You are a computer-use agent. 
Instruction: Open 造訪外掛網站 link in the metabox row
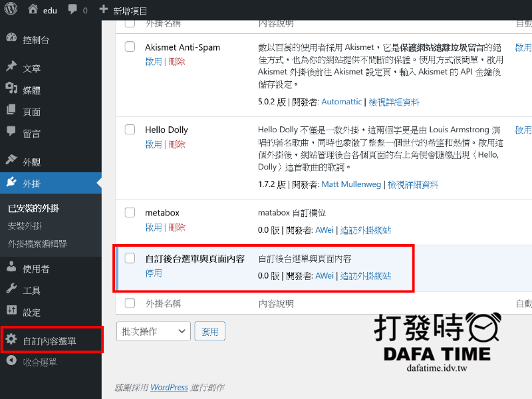365,230
